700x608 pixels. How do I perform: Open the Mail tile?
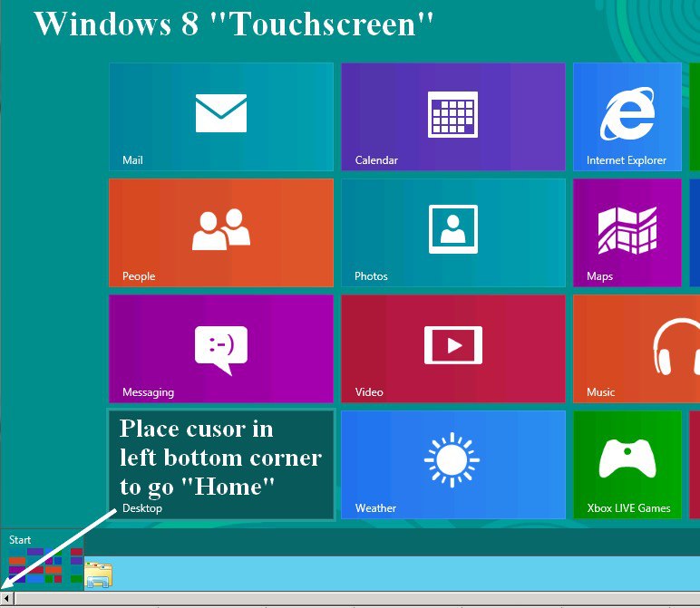[221, 117]
